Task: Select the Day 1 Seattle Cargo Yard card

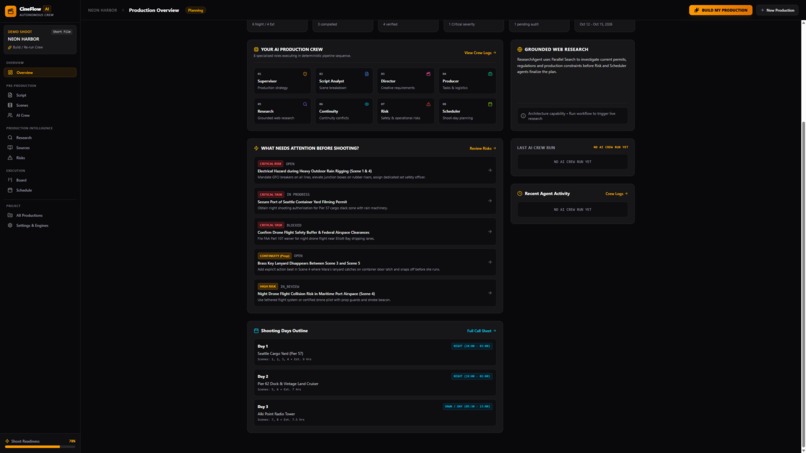Action: (375, 352)
